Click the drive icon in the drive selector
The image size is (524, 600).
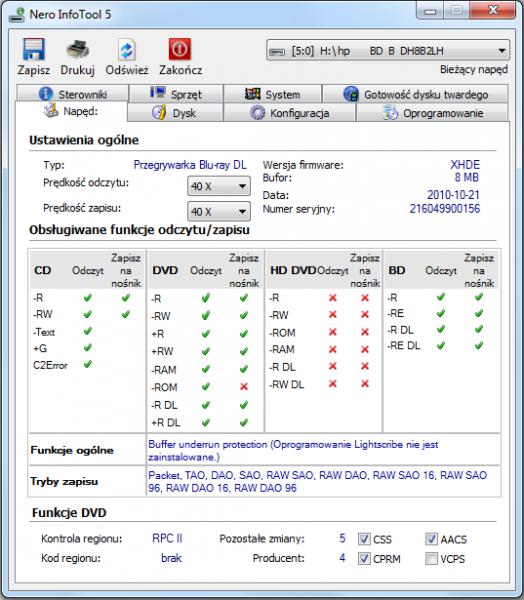pyautogui.click(x=277, y=51)
